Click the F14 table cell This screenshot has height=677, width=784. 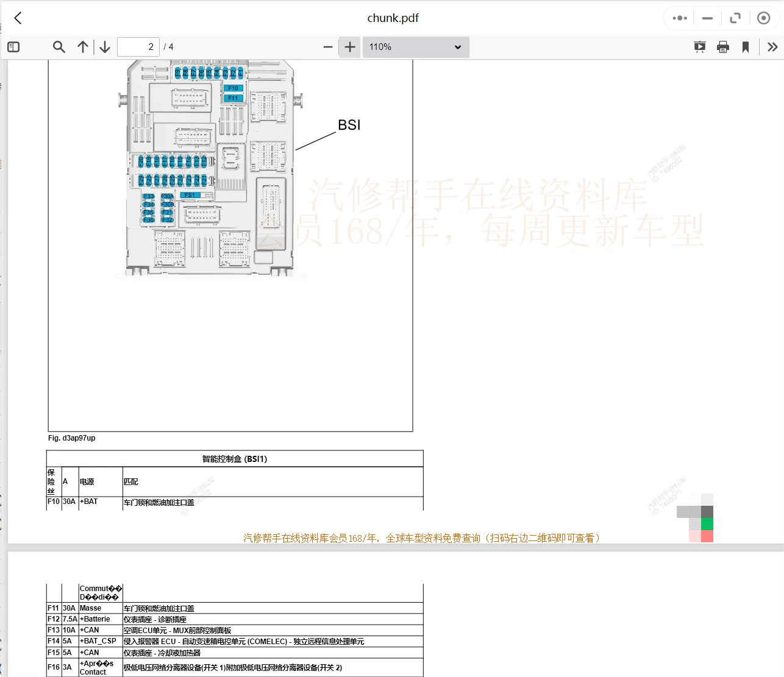pos(54,641)
